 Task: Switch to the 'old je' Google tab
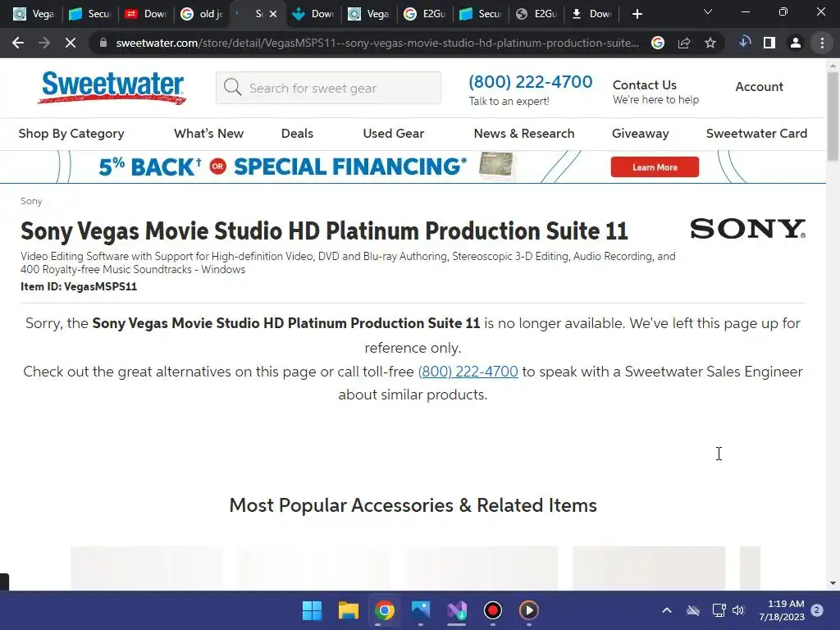pos(202,14)
